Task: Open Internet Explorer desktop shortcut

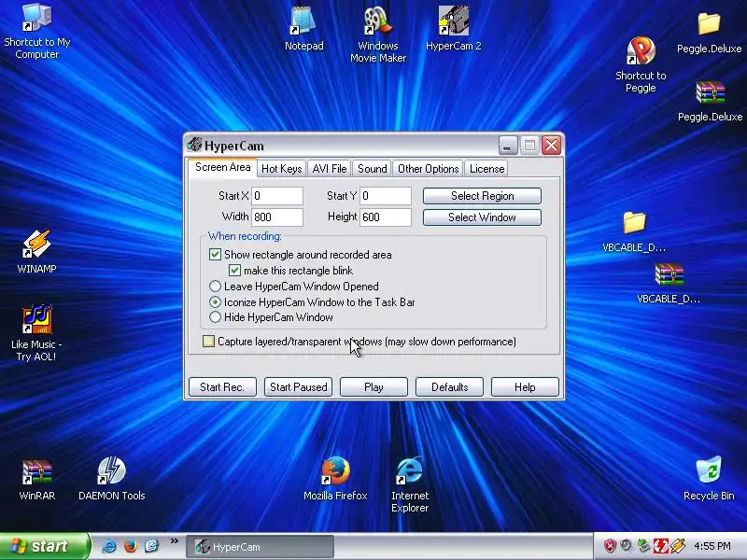Action: click(410, 483)
